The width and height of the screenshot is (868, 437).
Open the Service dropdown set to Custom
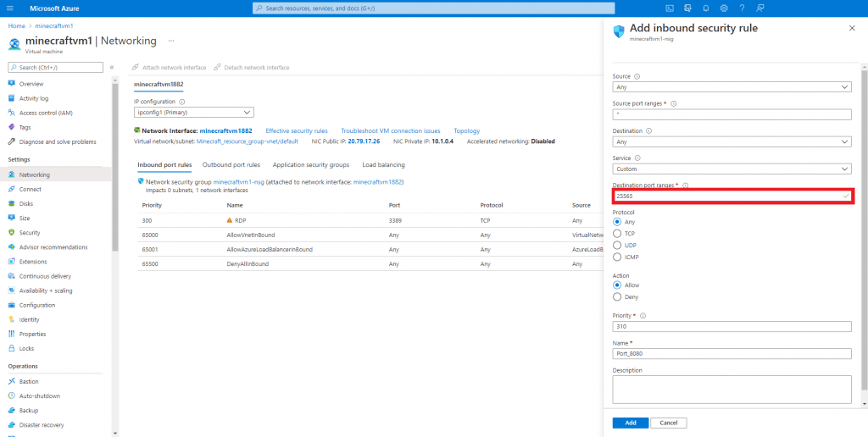[732, 169]
